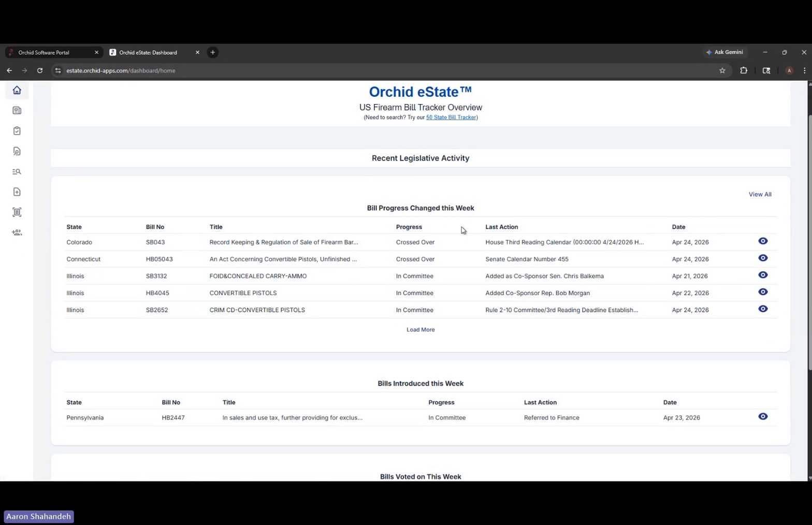Open browser profile avatar icon
The width and height of the screenshot is (812, 525).
coord(789,70)
